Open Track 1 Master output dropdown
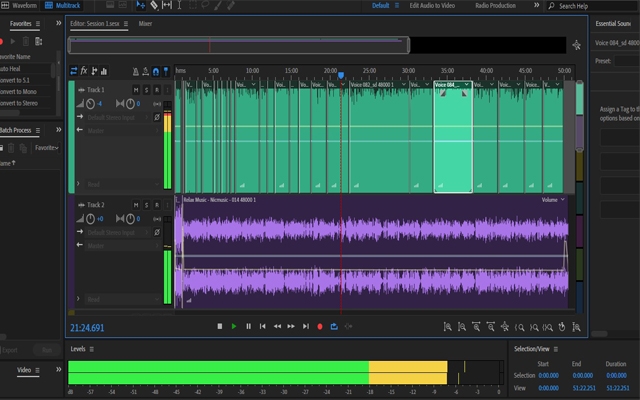Viewport: 640px width, 400px height. pyautogui.click(x=122, y=131)
